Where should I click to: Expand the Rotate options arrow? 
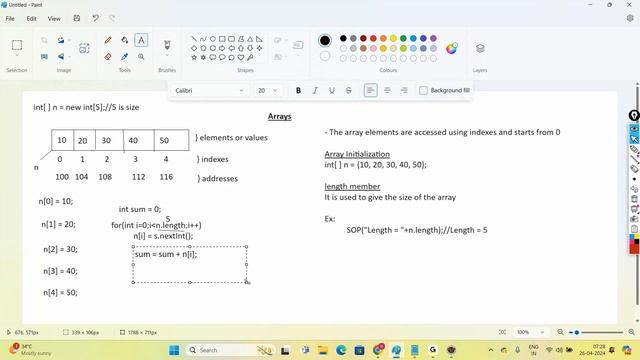point(70,40)
